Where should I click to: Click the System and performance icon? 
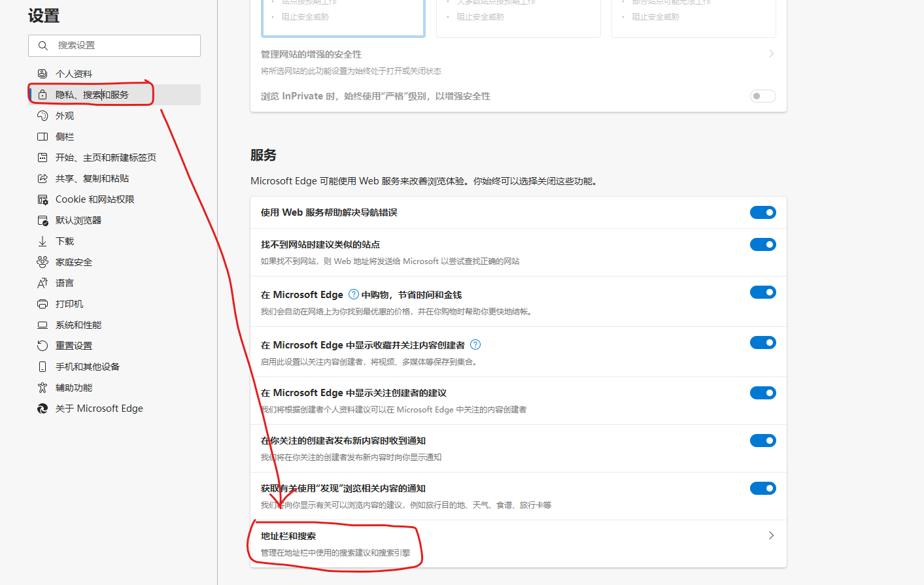coord(43,325)
